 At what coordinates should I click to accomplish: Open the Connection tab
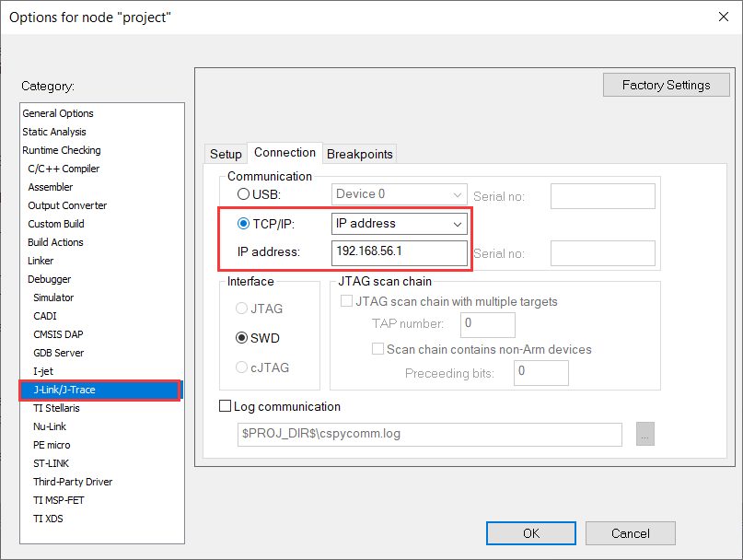tap(284, 153)
